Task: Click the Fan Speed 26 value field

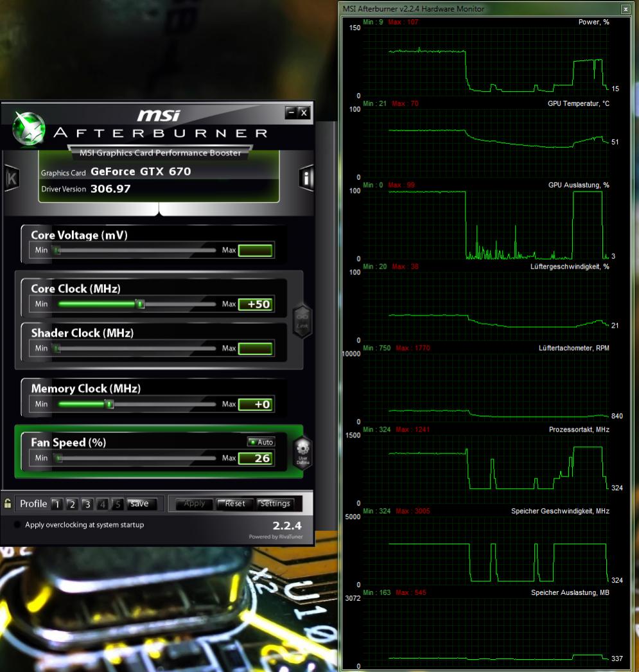Action: tap(255, 458)
